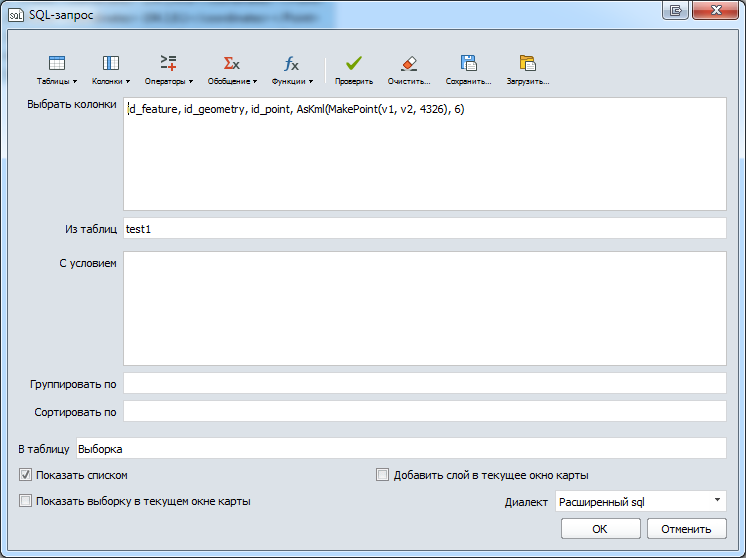This screenshot has width=746, height=558.
Task: Click the Очистить eraser icon
Action: 408,64
